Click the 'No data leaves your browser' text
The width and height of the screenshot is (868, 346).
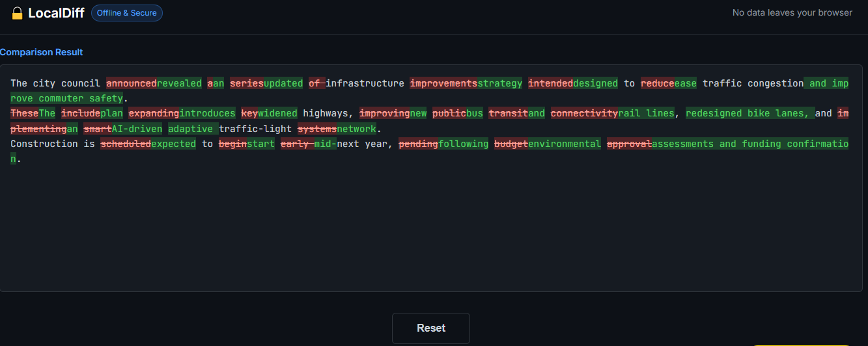point(792,12)
